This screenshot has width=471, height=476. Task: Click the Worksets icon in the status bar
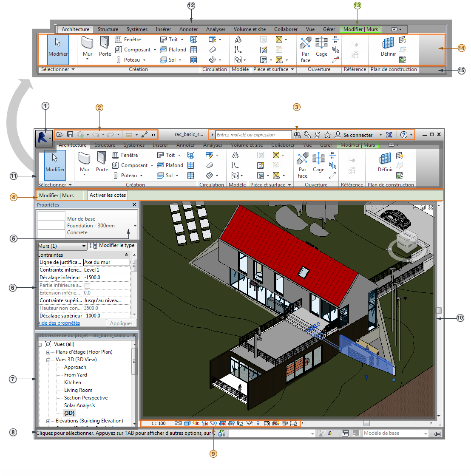(x=222, y=433)
